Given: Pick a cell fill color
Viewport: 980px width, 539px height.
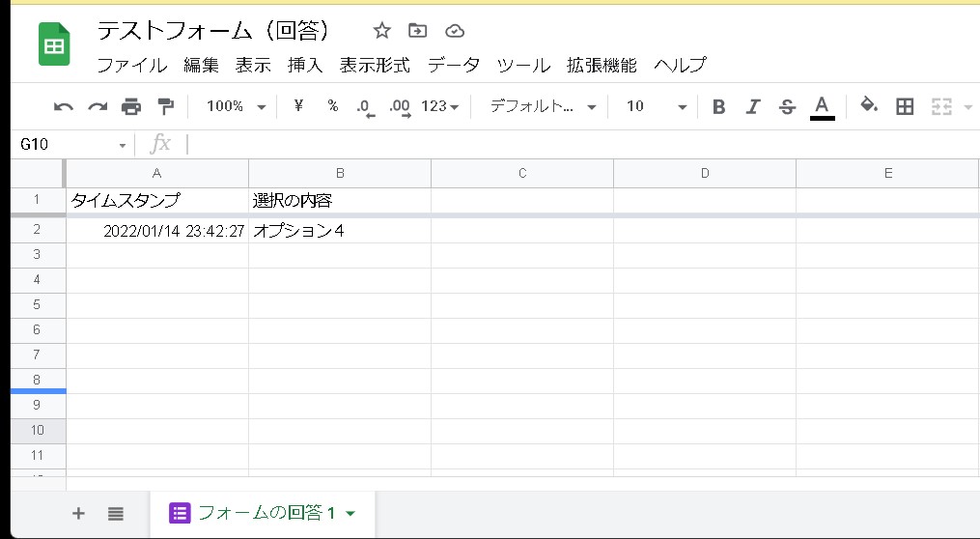Looking at the screenshot, I should (868, 105).
